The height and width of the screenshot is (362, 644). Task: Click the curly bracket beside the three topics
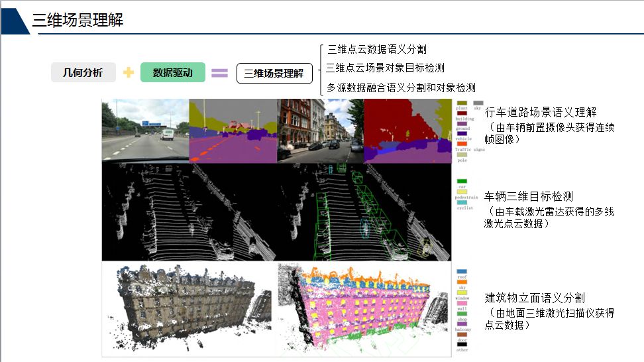[321, 70]
